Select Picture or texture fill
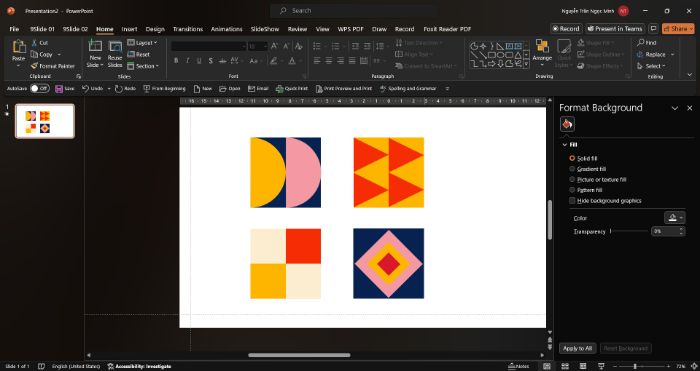The height and width of the screenshot is (371, 700). pyautogui.click(x=598, y=179)
